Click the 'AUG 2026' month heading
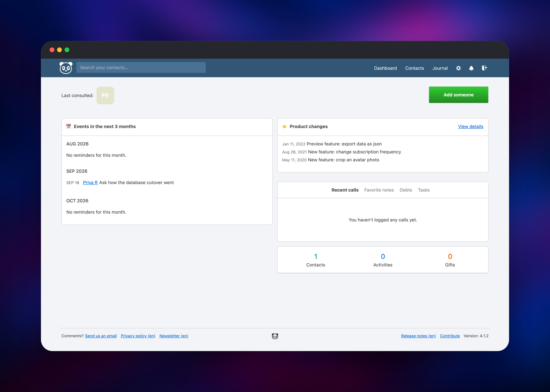The width and height of the screenshot is (550, 392). (77, 144)
